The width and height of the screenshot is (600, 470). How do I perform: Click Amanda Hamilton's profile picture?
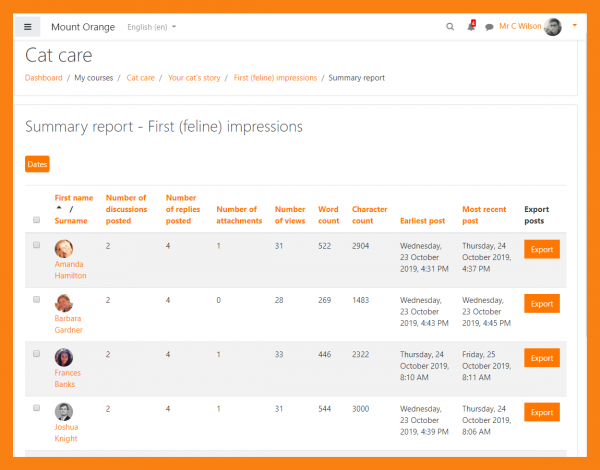[64, 250]
